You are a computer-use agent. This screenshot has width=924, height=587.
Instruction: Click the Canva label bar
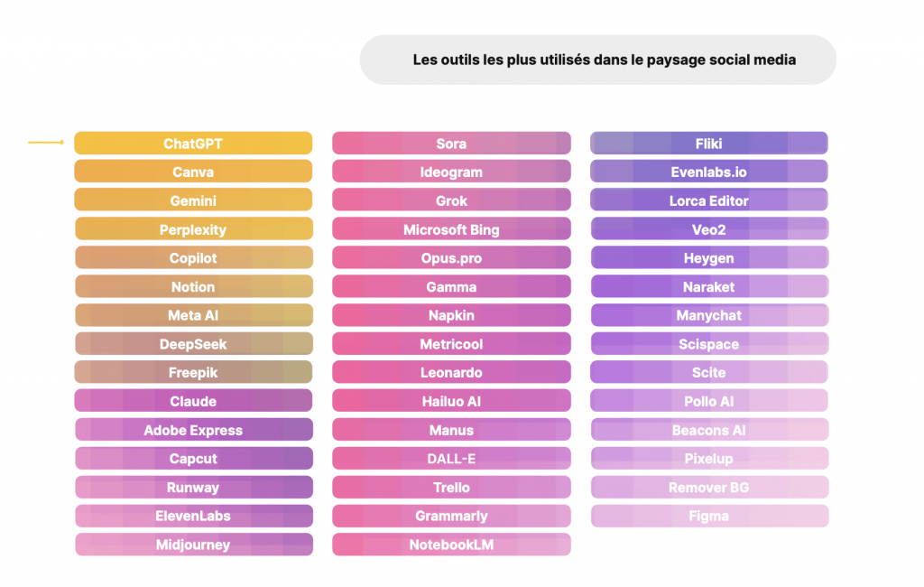193,172
